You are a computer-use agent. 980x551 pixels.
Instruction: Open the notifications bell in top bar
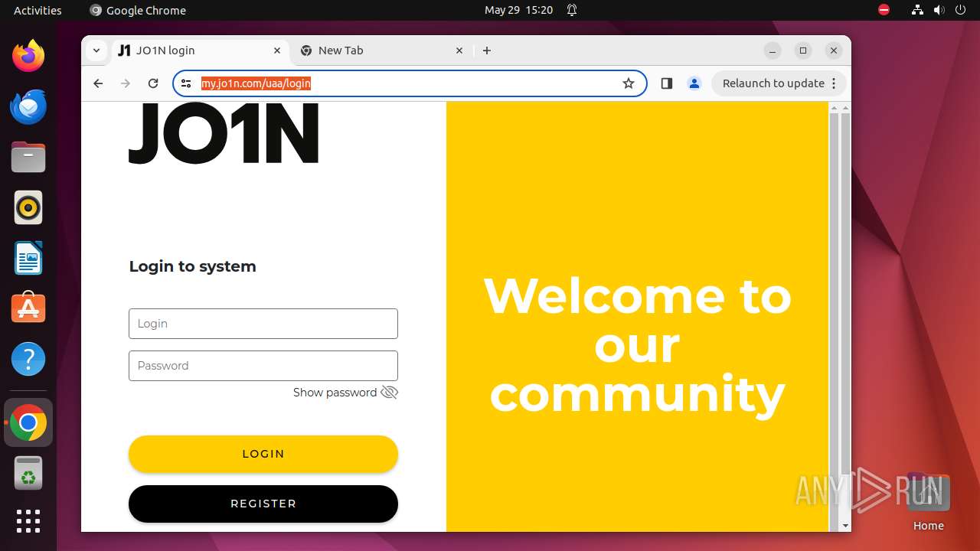572,10
